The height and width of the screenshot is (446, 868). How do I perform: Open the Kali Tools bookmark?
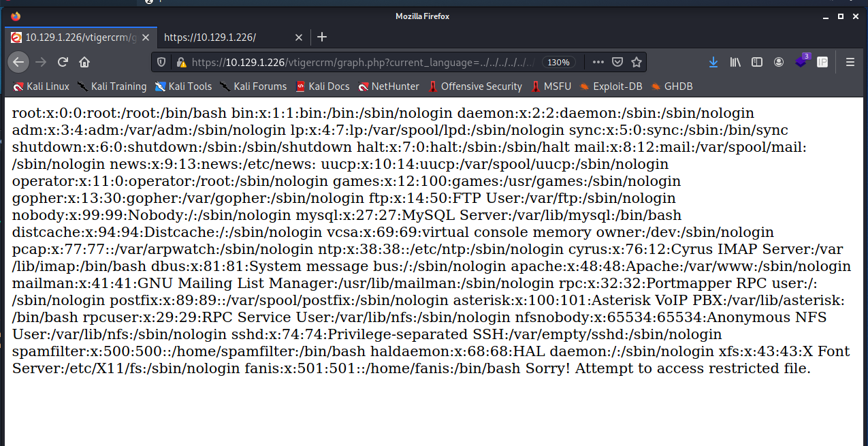[x=183, y=86]
